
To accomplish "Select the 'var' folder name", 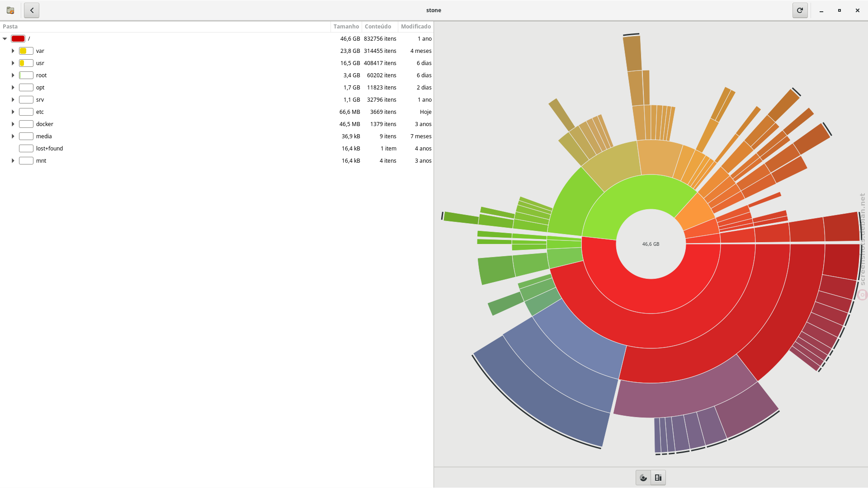I will click(x=40, y=51).
